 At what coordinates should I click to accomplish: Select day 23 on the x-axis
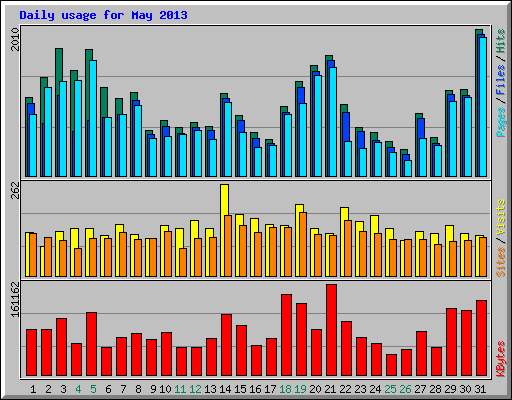360,389
